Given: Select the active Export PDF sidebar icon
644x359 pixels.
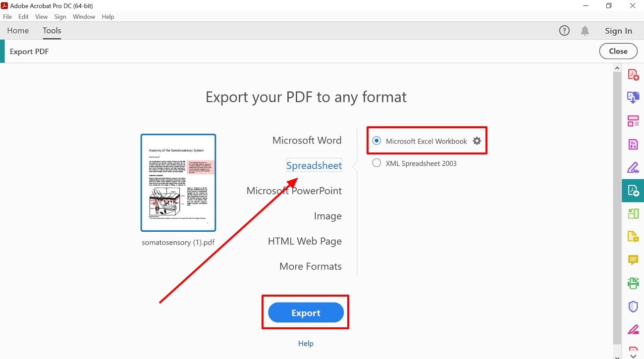Looking at the screenshot, I should 633,191.
